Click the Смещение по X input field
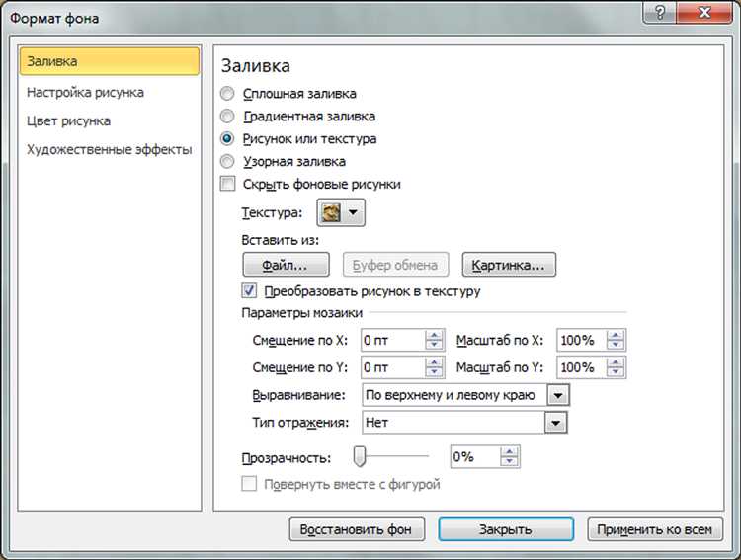This screenshot has width=741, height=560. [x=392, y=341]
